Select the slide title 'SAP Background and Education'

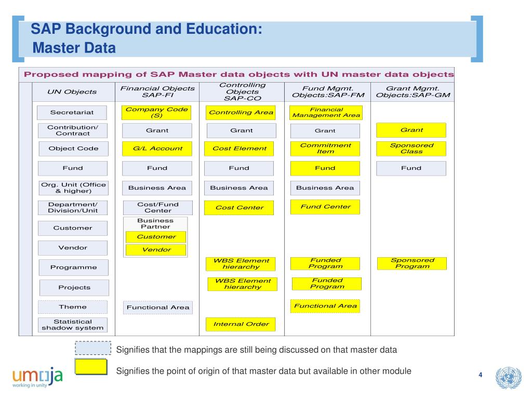(x=146, y=29)
